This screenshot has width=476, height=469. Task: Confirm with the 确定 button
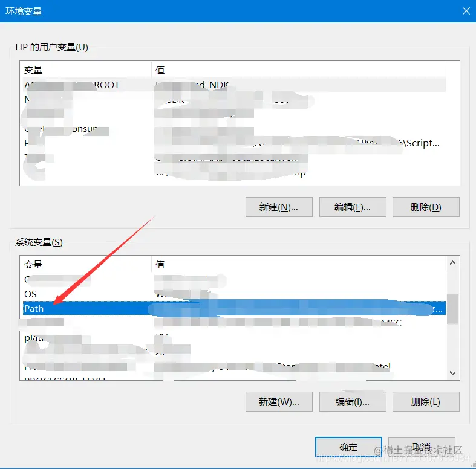pos(348,447)
